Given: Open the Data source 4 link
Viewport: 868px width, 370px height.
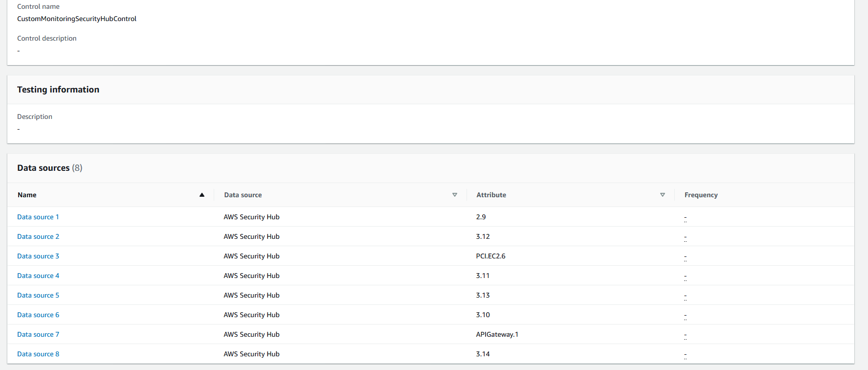Looking at the screenshot, I should 38,276.
